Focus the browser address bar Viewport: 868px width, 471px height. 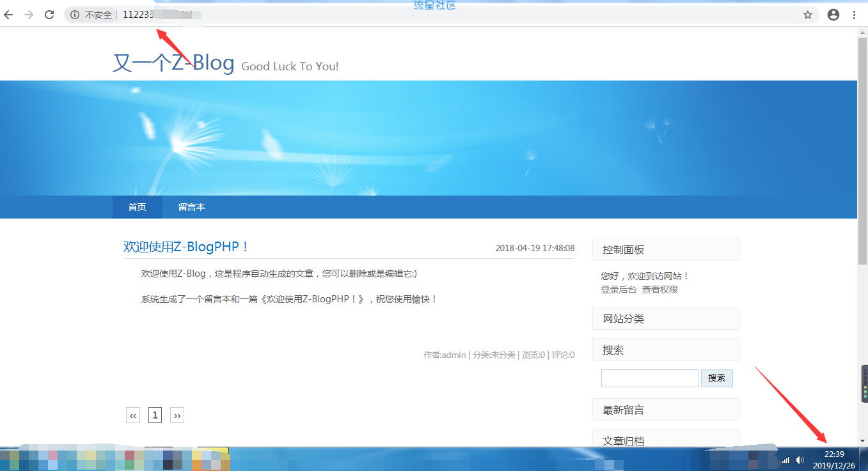[x=441, y=15]
